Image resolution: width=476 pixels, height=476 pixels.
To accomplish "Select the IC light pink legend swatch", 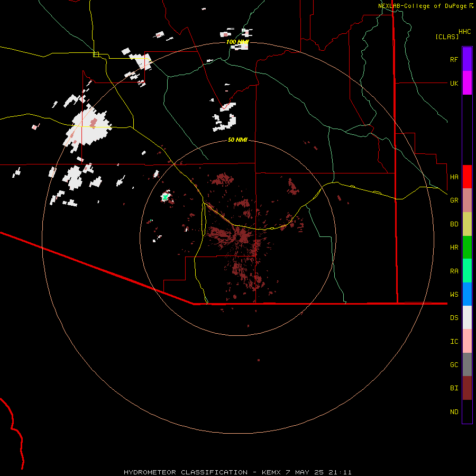I will click(467, 341).
